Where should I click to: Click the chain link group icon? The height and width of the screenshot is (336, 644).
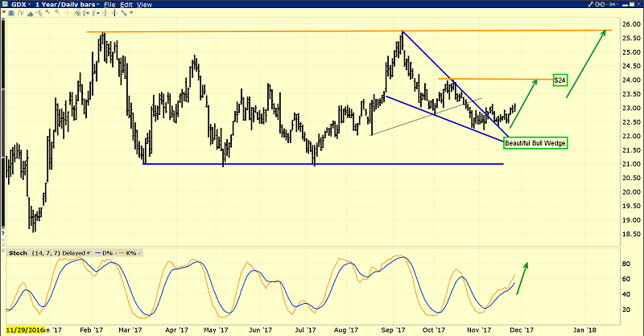coord(600,4)
